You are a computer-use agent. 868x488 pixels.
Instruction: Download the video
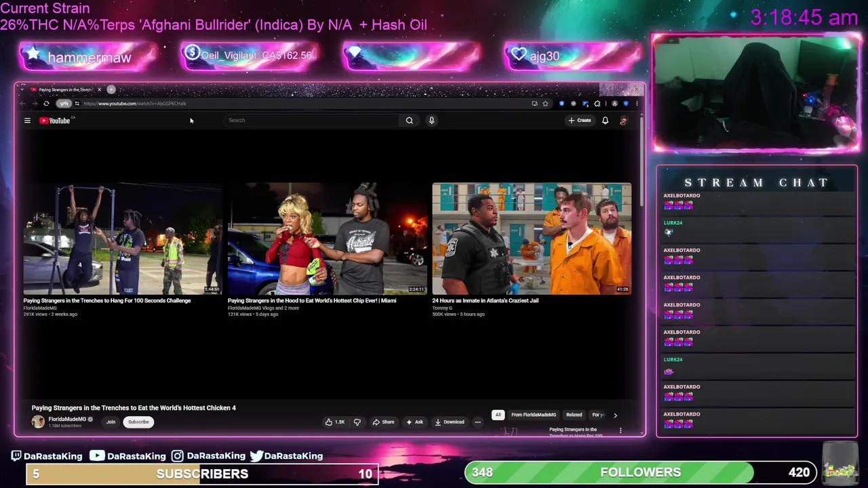450,422
